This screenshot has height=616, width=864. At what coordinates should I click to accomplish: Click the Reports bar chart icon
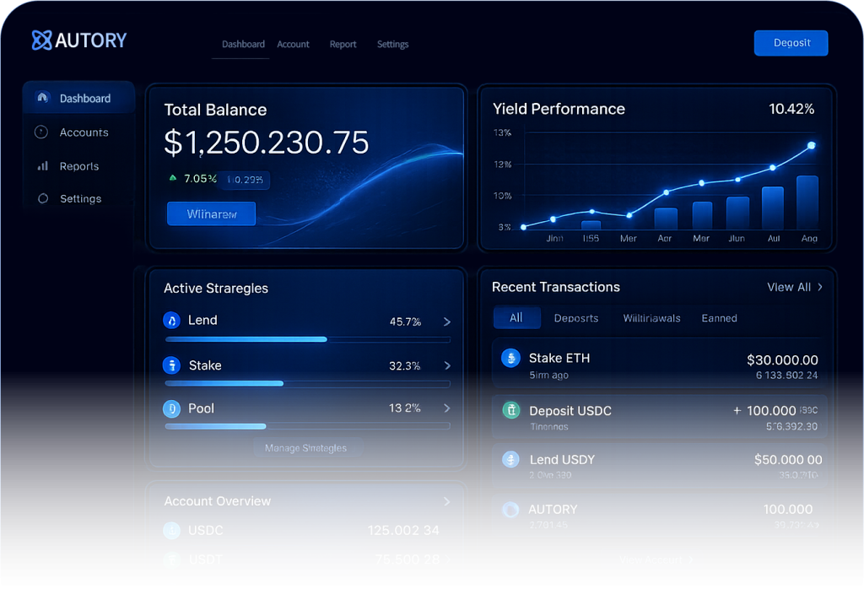click(x=41, y=166)
